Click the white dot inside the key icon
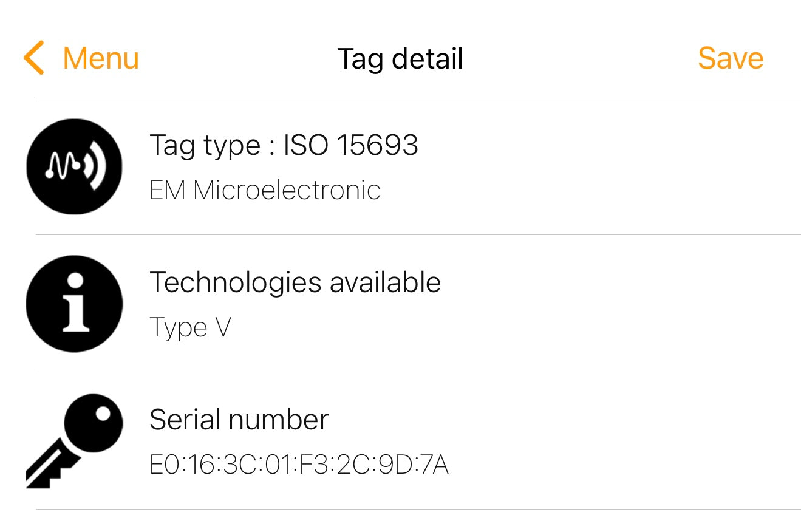This screenshot has height=532, width=801. [103, 414]
